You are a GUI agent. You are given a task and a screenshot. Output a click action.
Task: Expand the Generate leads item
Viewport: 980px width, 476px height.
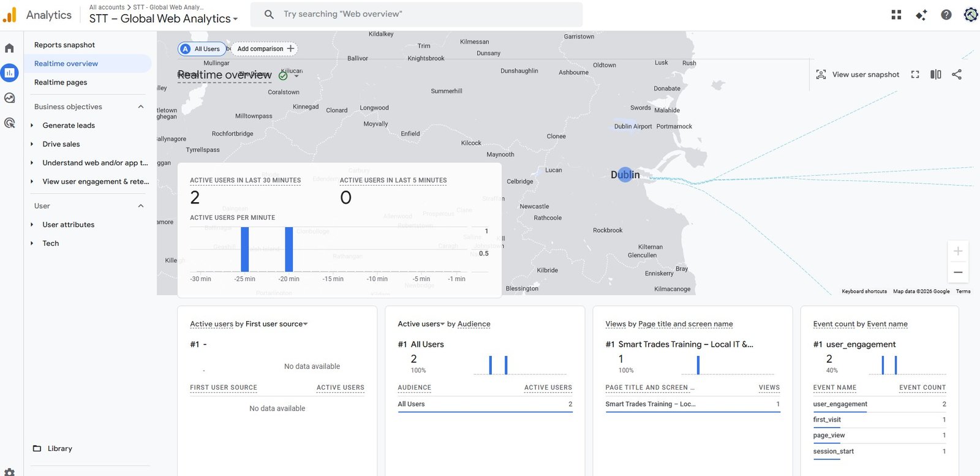coord(32,126)
